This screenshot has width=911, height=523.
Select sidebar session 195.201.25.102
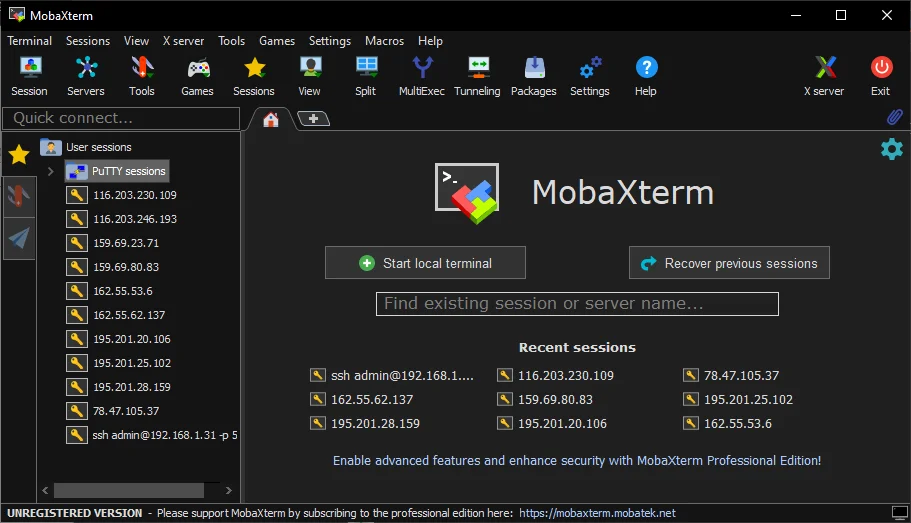pyautogui.click(x=119, y=363)
